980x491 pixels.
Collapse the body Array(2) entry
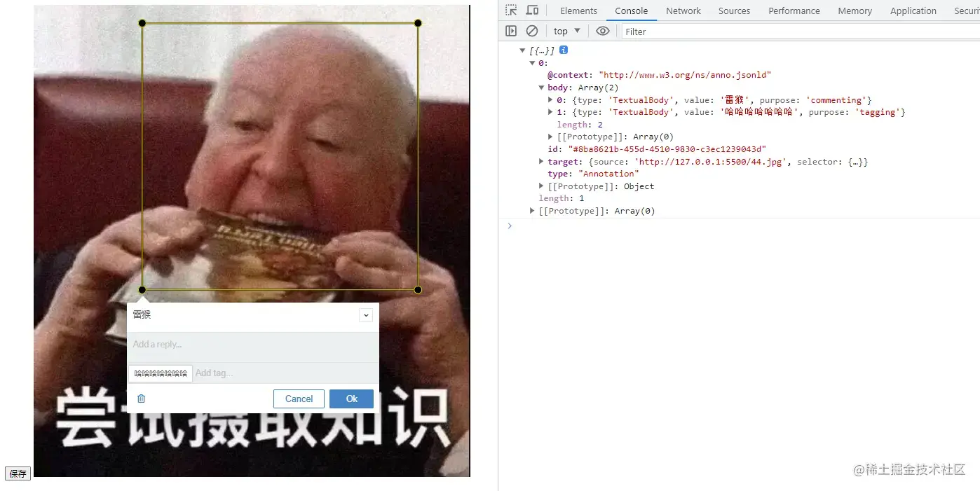click(x=541, y=87)
